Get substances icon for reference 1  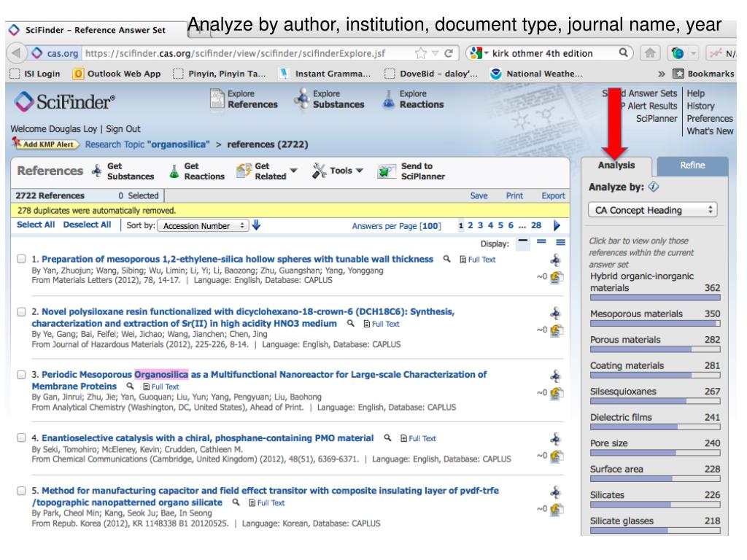[555, 260]
